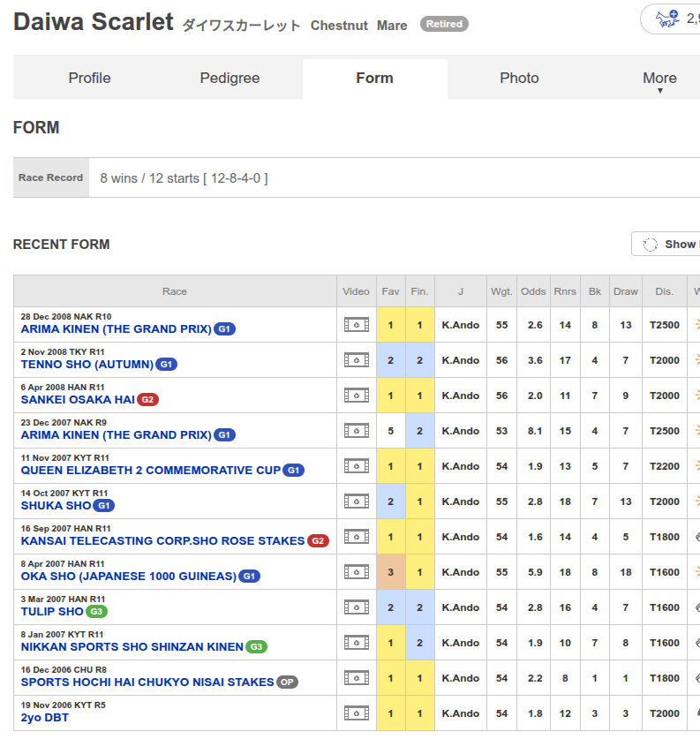Click K.Ando jockey in Tenno Sho row
700x739 pixels.
click(x=460, y=360)
